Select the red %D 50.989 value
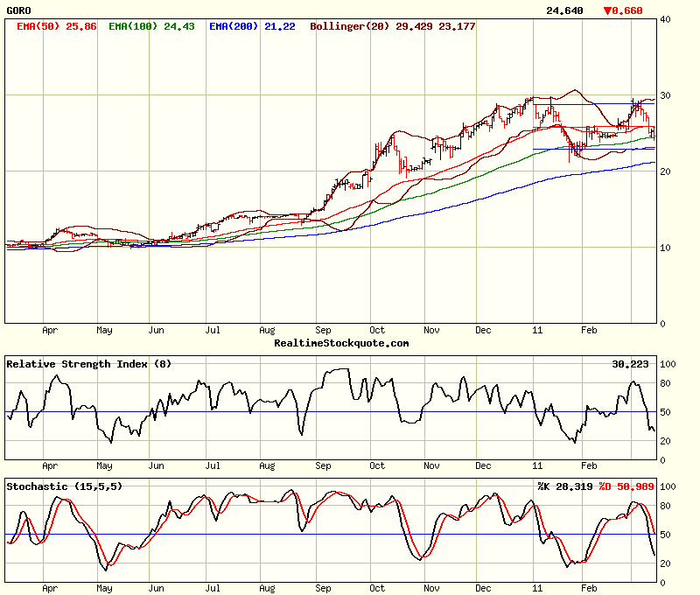This screenshot has height=595, width=700. (x=626, y=486)
